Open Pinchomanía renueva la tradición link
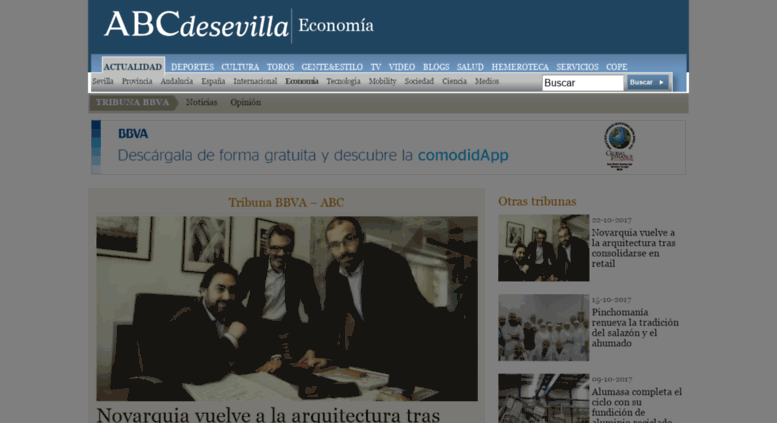The width and height of the screenshot is (777, 423). tap(635, 327)
